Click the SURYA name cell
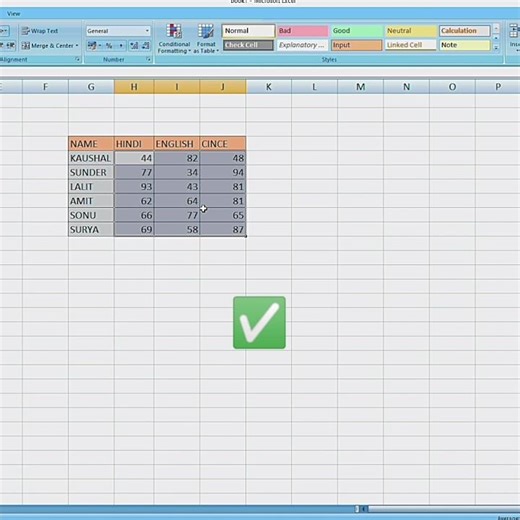The image size is (520, 520). pos(91,230)
